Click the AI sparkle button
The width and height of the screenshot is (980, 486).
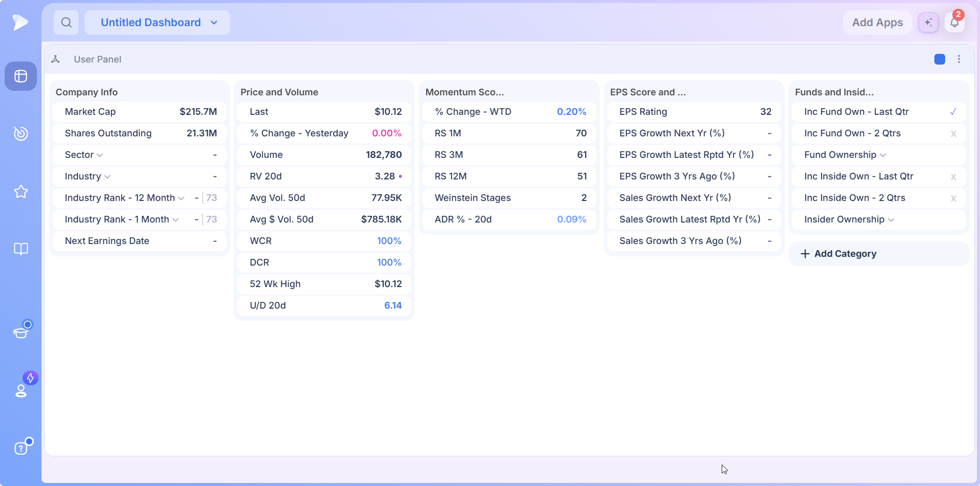pos(928,23)
